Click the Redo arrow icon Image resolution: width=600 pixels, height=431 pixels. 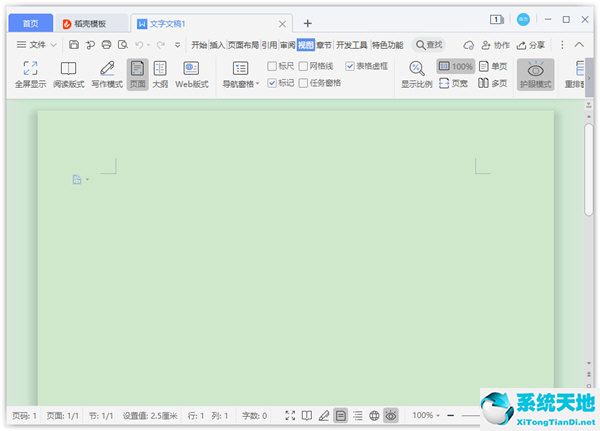pyautogui.click(x=161, y=45)
